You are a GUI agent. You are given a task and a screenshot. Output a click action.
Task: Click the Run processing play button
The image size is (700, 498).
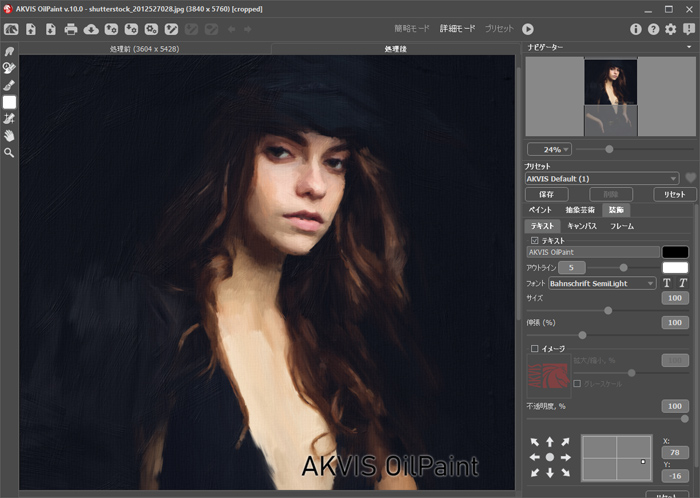528,29
